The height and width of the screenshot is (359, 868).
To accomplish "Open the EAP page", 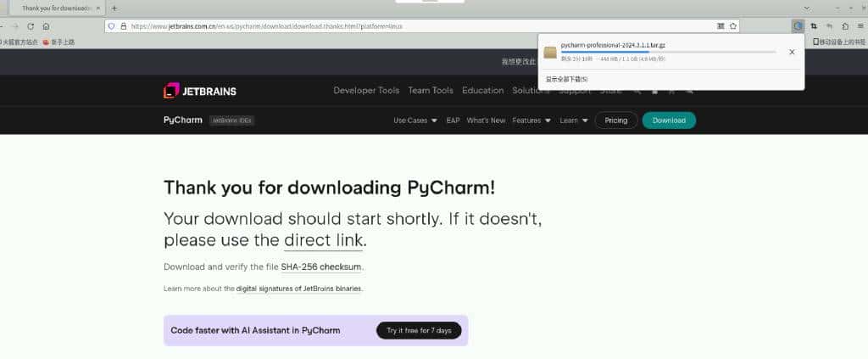I will (453, 121).
